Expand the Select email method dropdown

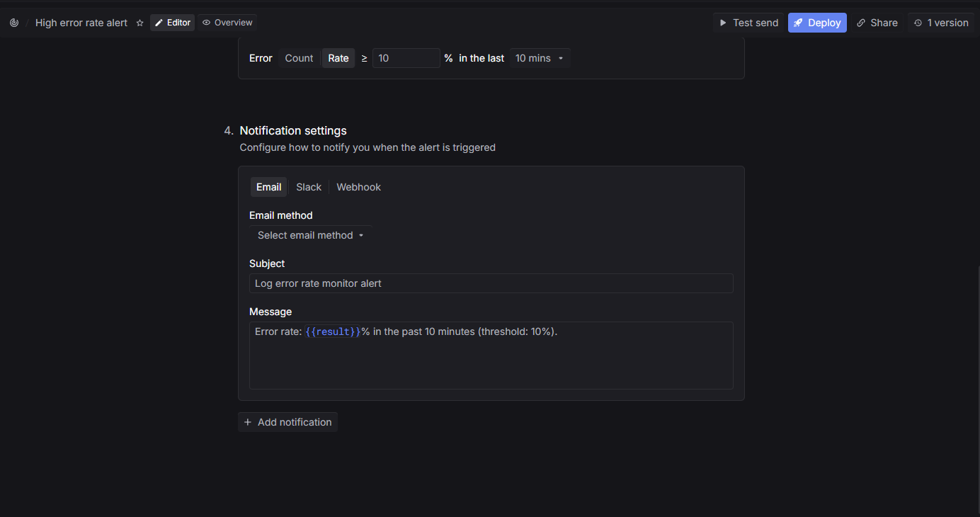310,235
